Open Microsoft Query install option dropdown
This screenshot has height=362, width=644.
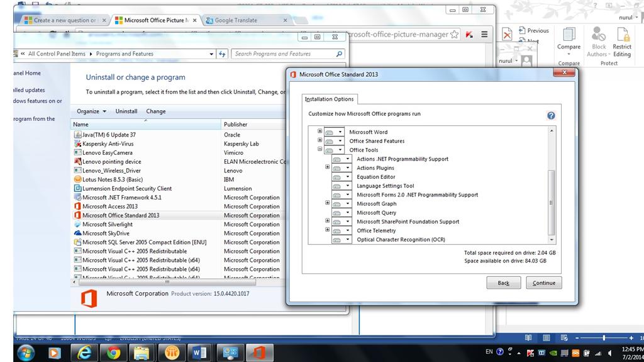pos(347,213)
